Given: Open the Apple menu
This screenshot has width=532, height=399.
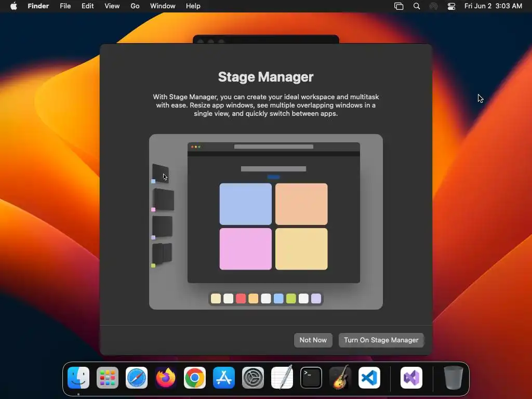Looking at the screenshot, I should click(x=14, y=6).
